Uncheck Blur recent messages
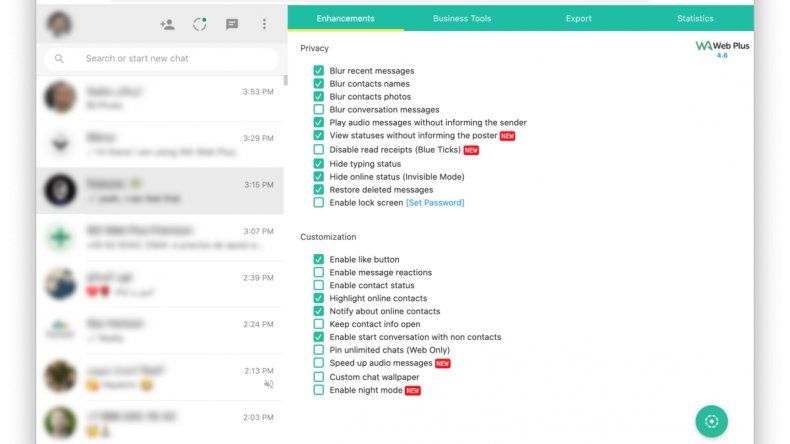The width and height of the screenshot is (790, 444). 318,71
